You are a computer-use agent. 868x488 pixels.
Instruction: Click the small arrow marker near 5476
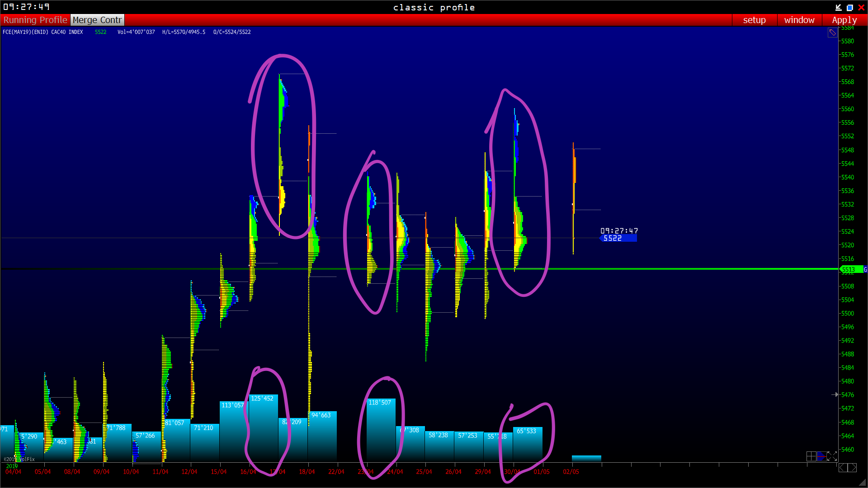tap(835, 394)
